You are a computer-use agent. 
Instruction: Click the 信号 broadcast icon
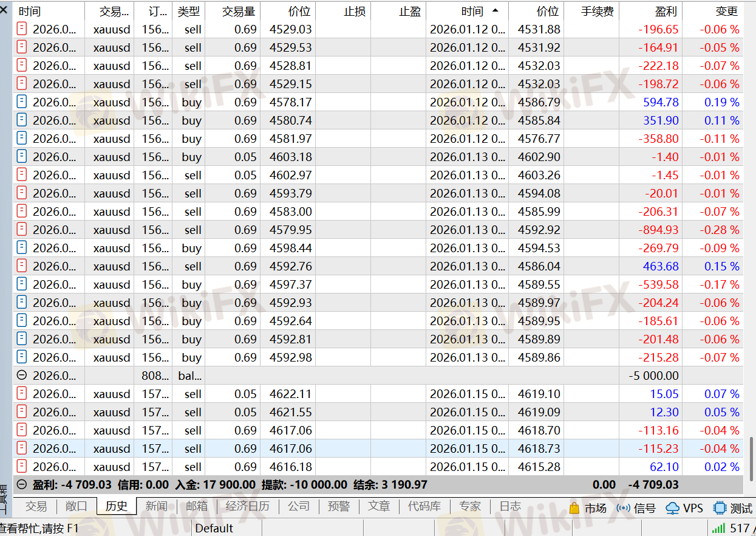pyautogui.click(x=624, y=508)
